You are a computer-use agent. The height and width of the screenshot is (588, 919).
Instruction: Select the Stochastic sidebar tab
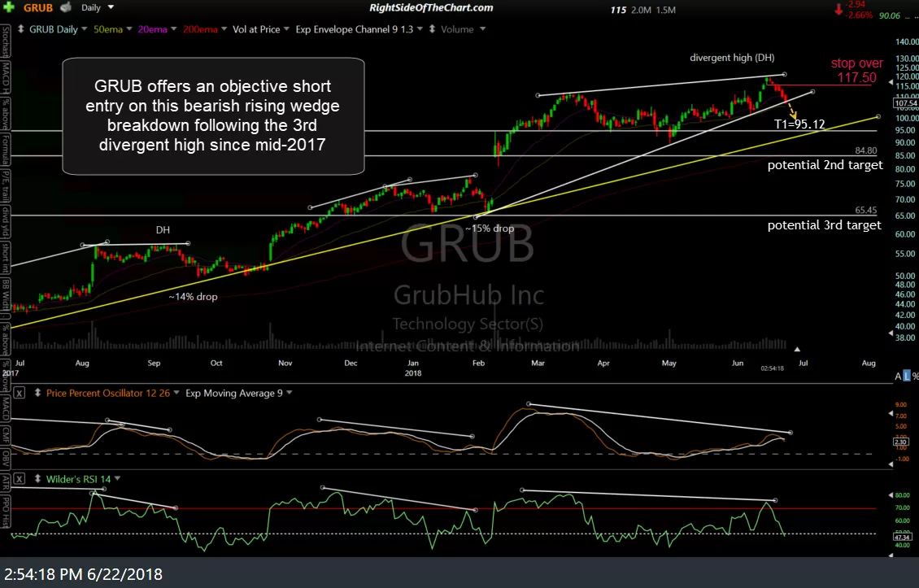pos(5,41)
